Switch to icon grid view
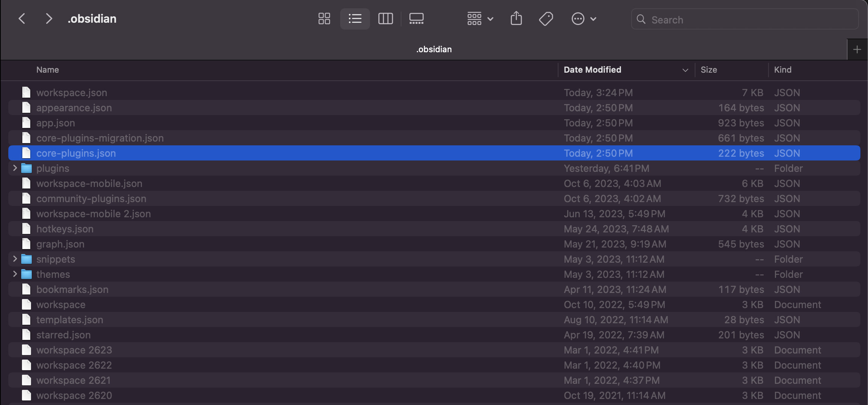868x405 pixels. [324, 19]
